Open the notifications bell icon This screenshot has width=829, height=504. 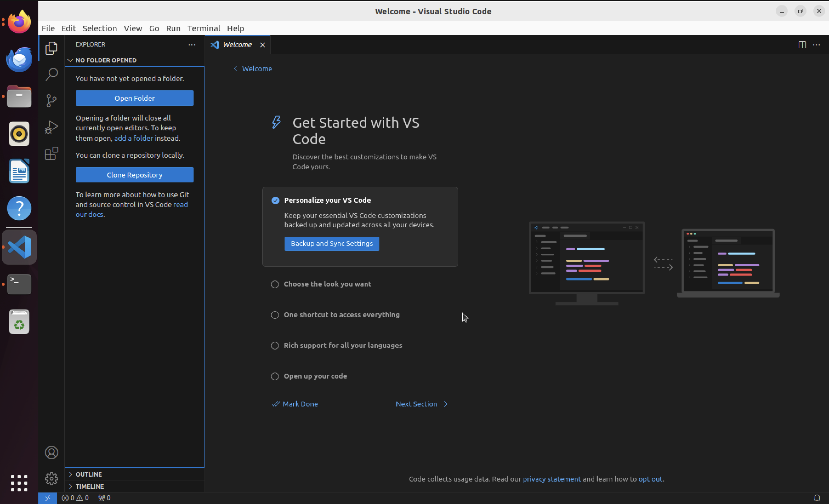coord(817,498)
